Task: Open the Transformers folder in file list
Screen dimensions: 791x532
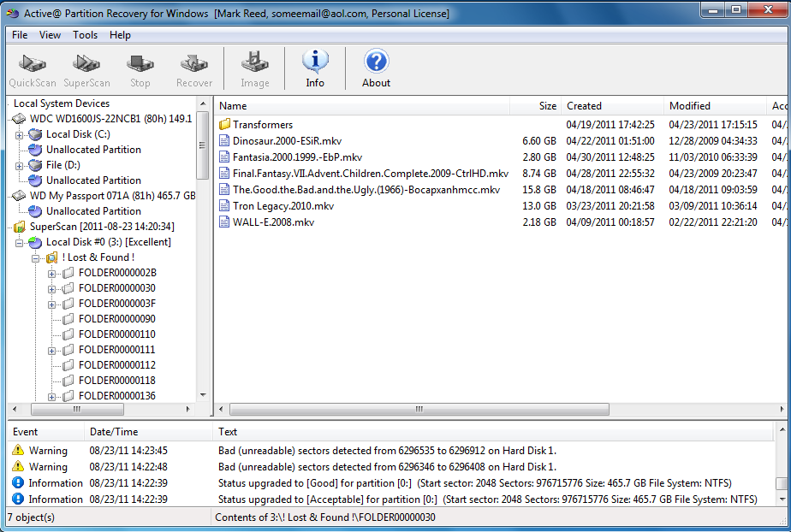Action: coord(262,124)
